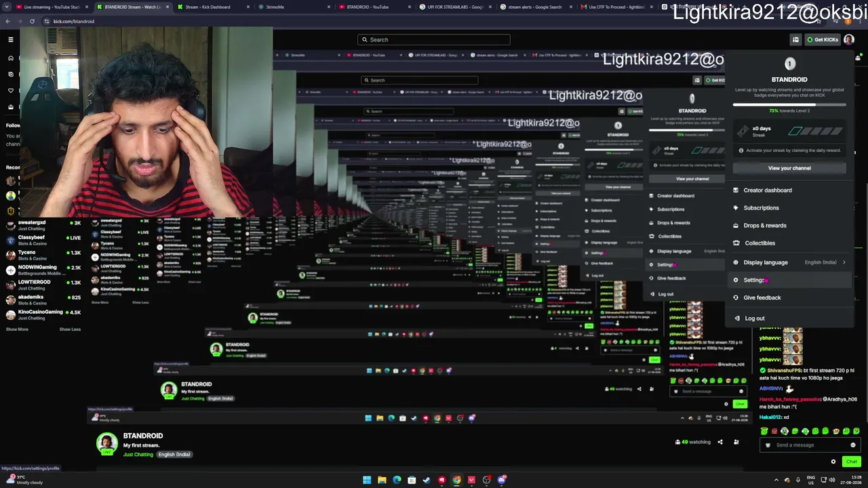868x488 pixels.
Task: Share the BTANDROID stream
Action: (x=720, y=442)
